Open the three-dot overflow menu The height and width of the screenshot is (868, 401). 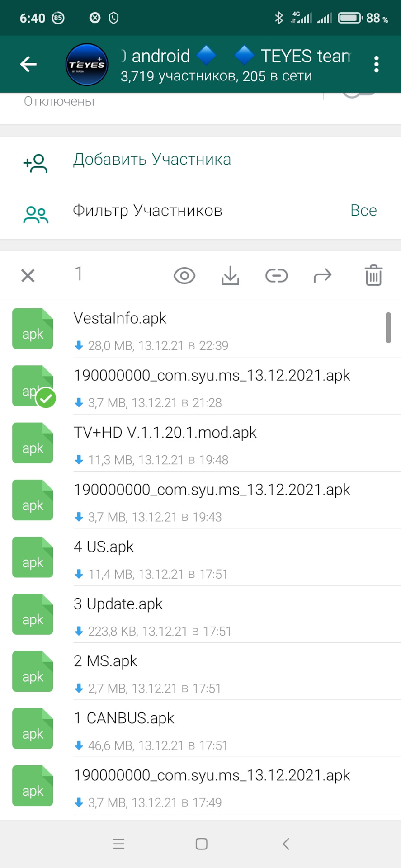tap(376, 64)
